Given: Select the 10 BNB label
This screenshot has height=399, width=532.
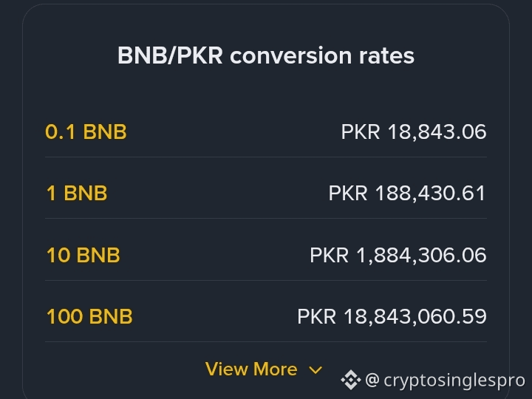Looking at the screenshot, I should (83, 255).
